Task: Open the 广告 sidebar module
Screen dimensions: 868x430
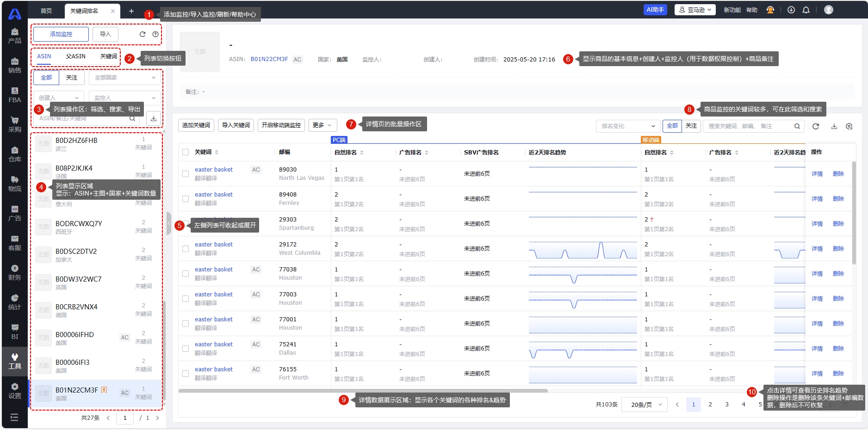Action: click(15, 214)
